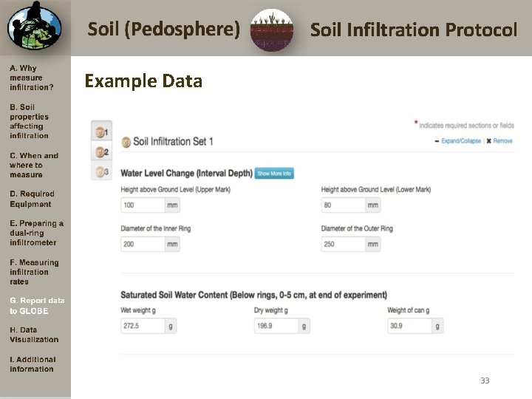532x399 pixels.
Task: Select the Weight of can g field
Action: tap(409, 326)
